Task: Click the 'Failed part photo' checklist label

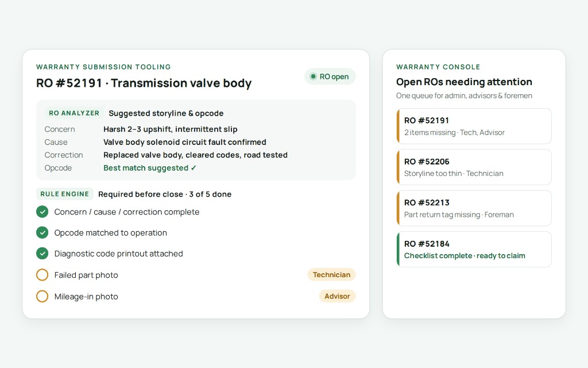Action: point(86,275)
